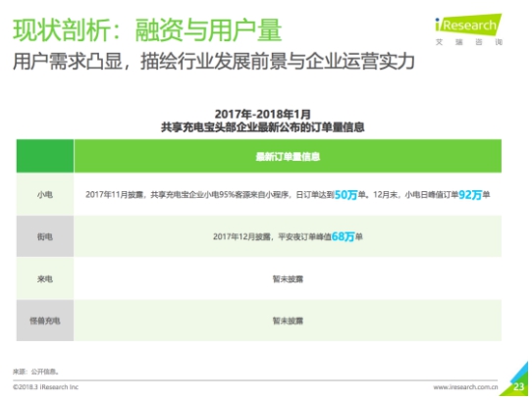Click the table caption '共享充电宝头部企业最新公布的订单量信息'
Viewport: 532px width, 400px height.
tap(263, 127)
